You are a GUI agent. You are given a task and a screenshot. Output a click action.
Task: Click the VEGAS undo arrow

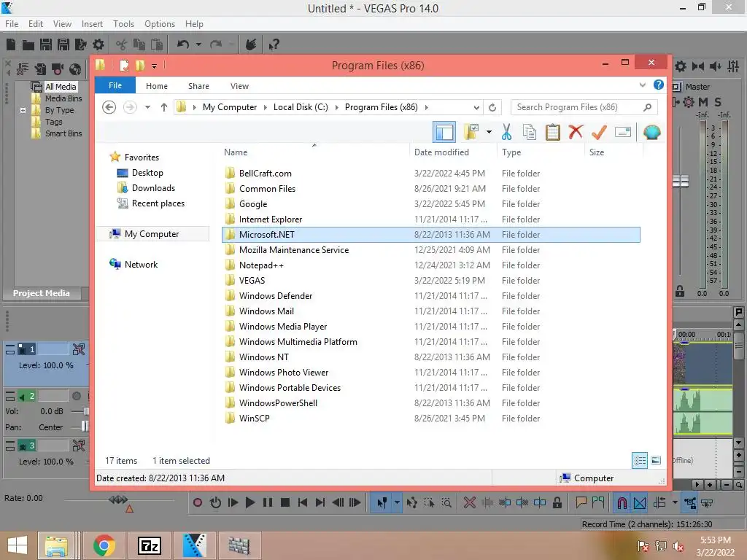(x=182, y=44)
